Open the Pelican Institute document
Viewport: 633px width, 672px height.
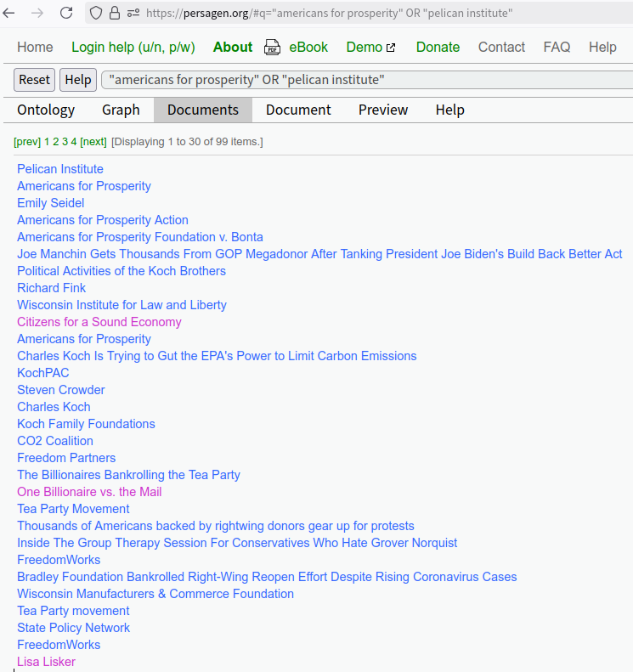[60, 169]
